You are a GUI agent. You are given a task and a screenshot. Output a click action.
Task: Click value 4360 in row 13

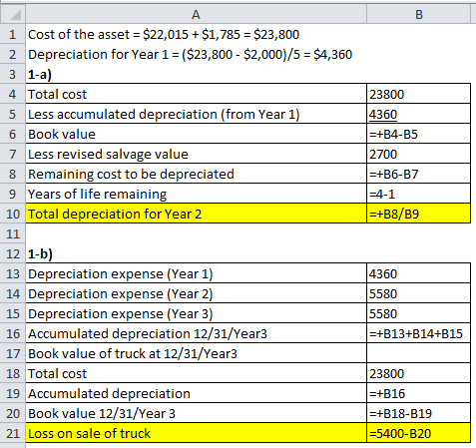coord(419,273)
